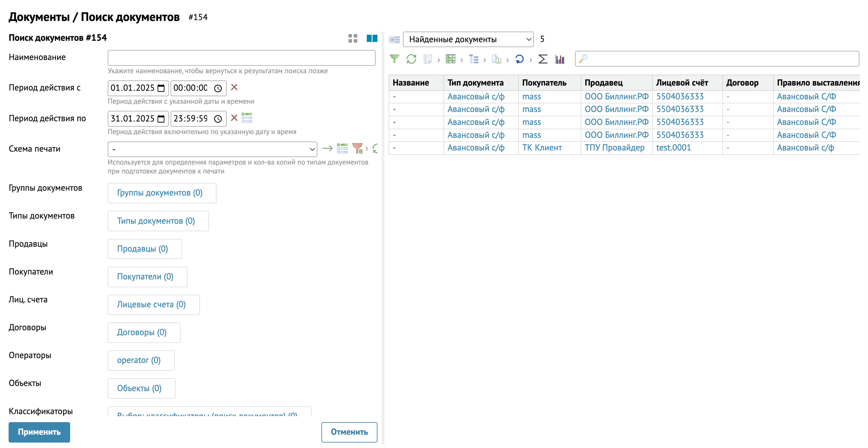Open calendar picker for 01.01.2025 date
Viewport: 868px width, 448px height.
(x=161, y=88)
